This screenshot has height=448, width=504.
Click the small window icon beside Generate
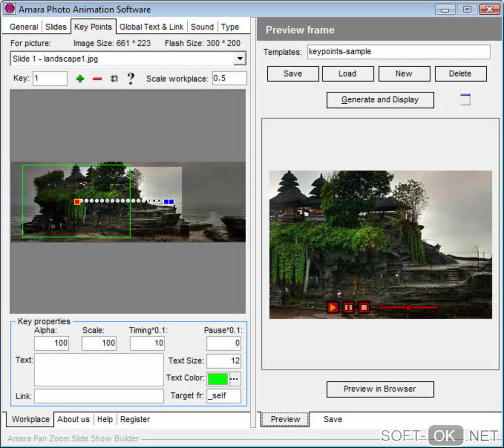(x=465, y=99)
